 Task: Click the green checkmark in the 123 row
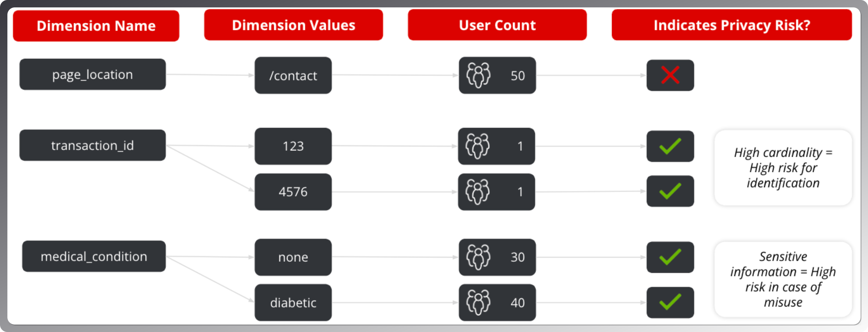pos(670,146)
